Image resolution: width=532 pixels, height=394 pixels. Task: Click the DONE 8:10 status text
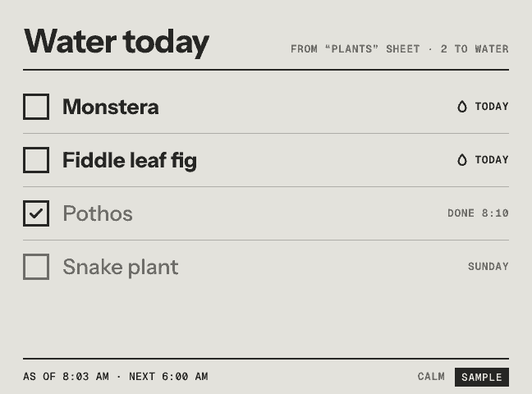[x=478, y=213]
